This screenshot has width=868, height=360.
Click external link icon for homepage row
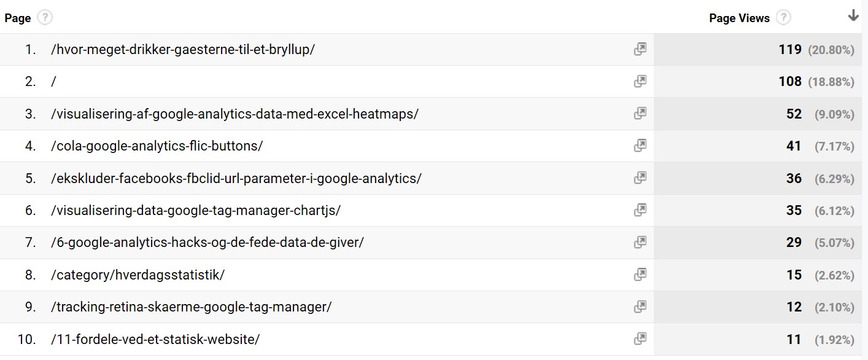[640, 81]
